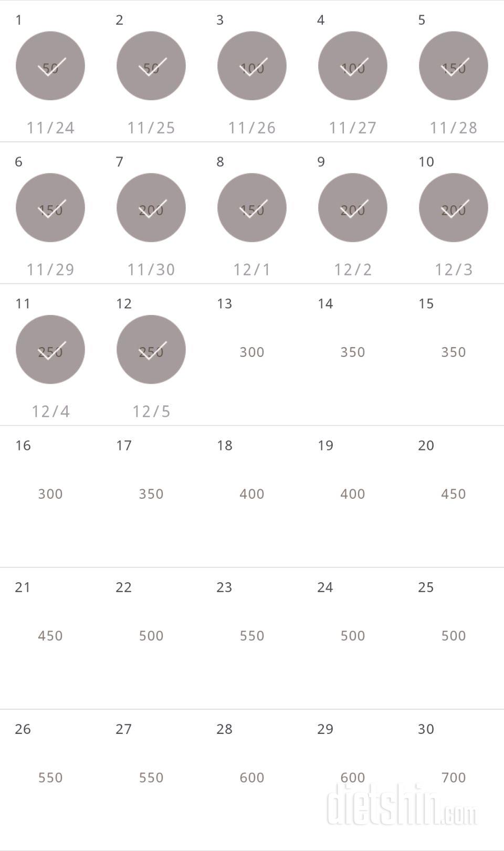Tap the day 7 check circle dated 11/30

tap(151, 208)
